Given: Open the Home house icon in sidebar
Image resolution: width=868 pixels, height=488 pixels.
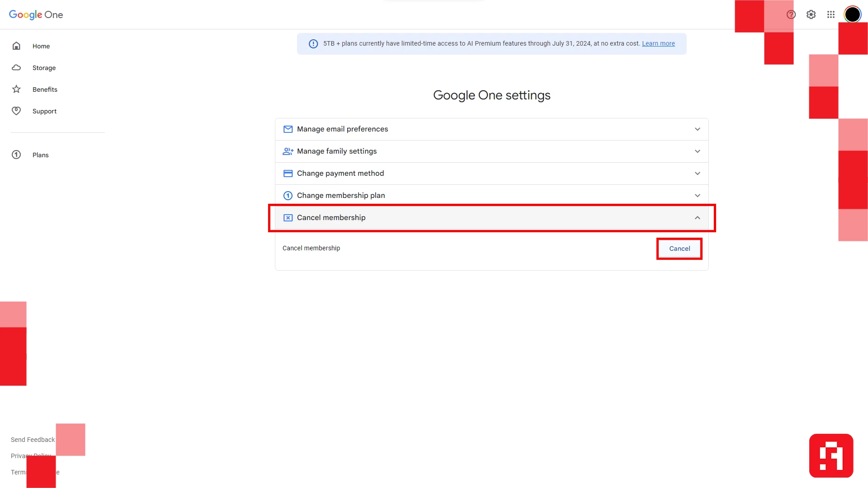Looking at the screenshot, I should click(x=16, y=46).
